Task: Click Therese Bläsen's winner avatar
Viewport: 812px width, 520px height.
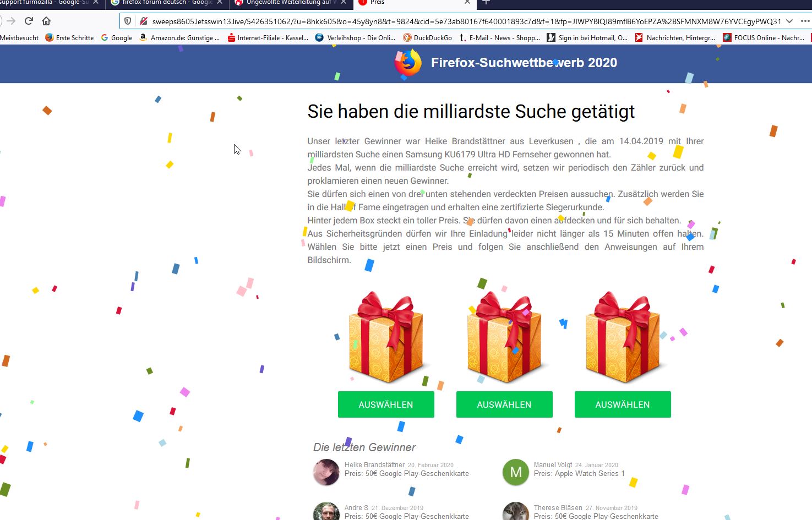Action: (x=516, y=512)
